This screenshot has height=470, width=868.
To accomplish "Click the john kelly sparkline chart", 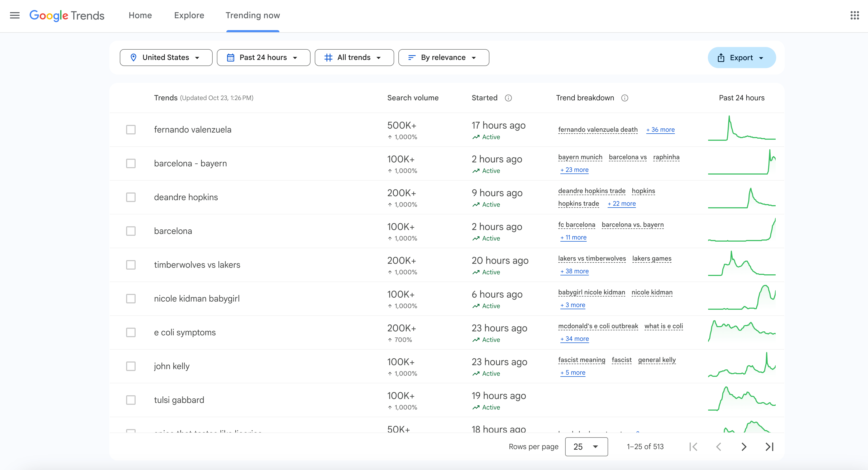I will [x=742, y=365].
